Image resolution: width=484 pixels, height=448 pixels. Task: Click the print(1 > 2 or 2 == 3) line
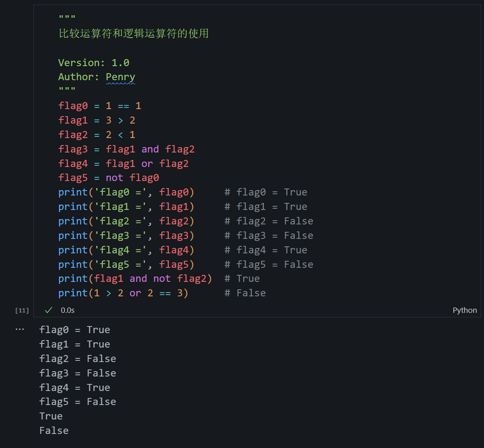pyautogui.click(x=123, y=293)
